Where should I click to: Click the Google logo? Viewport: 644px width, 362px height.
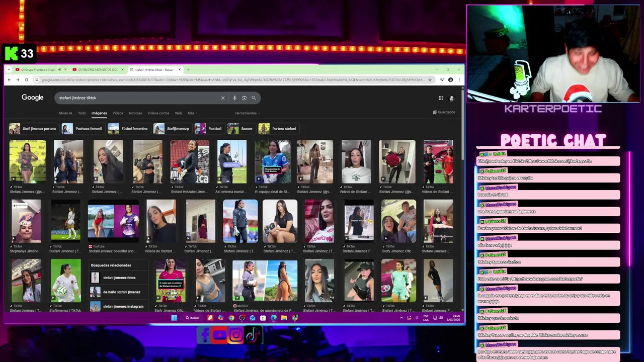coord(32,98)
